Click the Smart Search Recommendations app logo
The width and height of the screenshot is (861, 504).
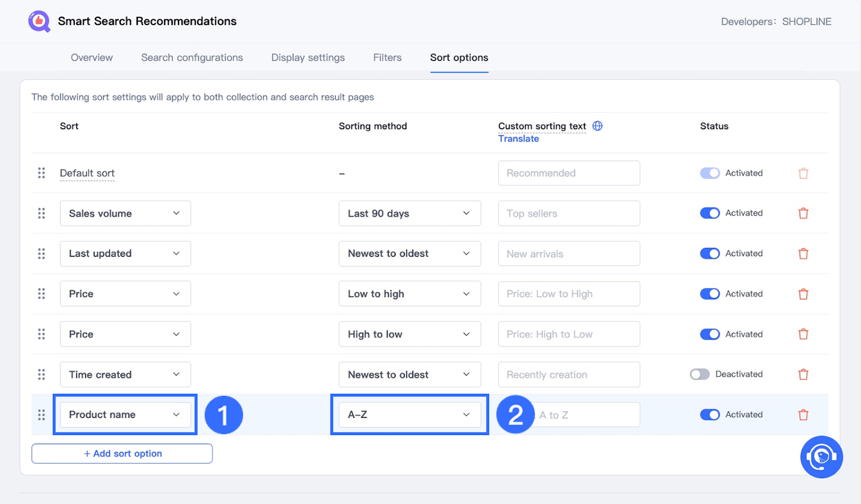click(x=39, y=22)
